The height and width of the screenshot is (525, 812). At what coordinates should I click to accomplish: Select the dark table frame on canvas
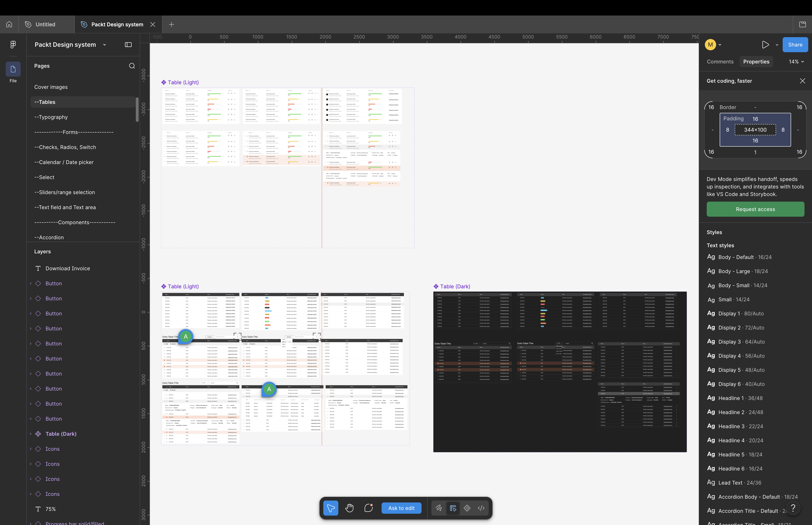tap(560, 372)
